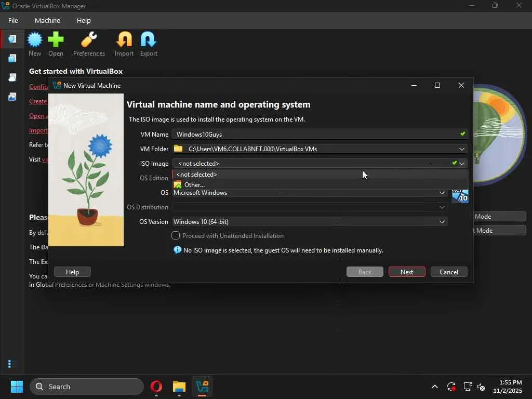Select the second icon in the left sidebar
The height and width of the screenshot is (399, 532).
tap(12, 58)
